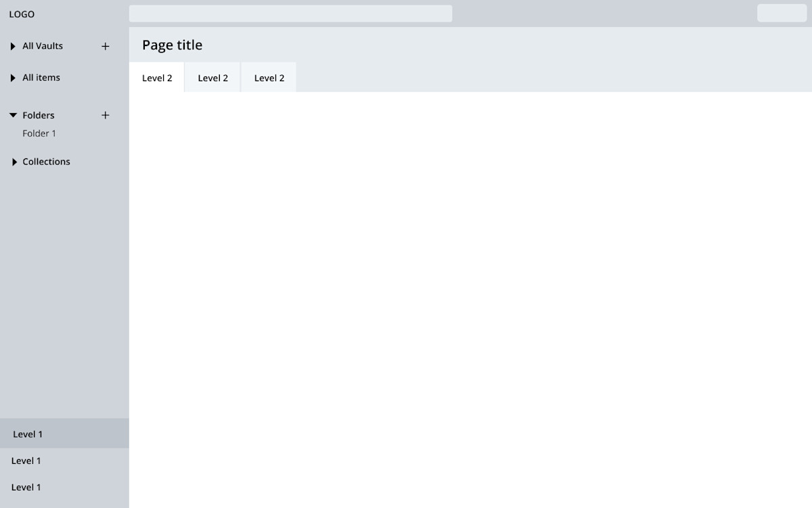Screen dimensions: 812x508
Task: Select the All Vaults label
Action: pos(43,46)
